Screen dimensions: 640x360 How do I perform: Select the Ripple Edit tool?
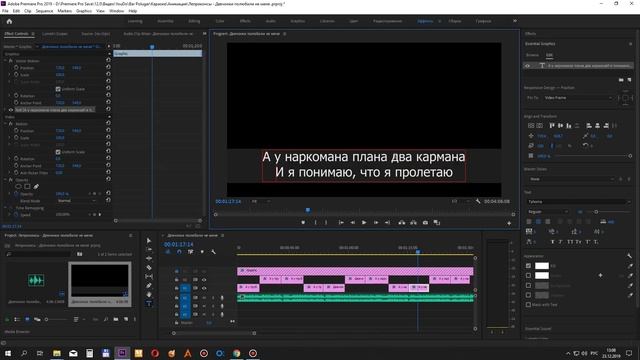149,258
